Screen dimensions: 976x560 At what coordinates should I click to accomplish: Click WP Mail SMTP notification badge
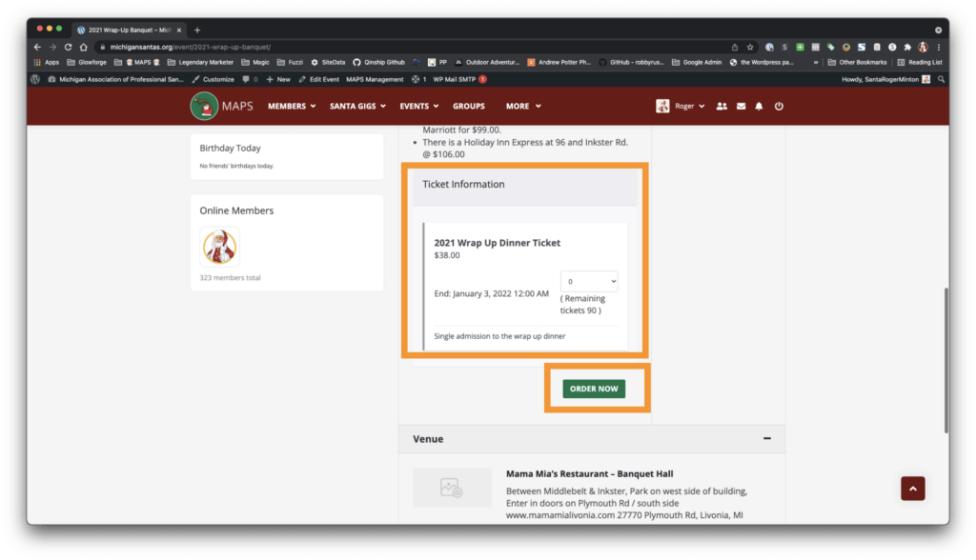[482, 79]
